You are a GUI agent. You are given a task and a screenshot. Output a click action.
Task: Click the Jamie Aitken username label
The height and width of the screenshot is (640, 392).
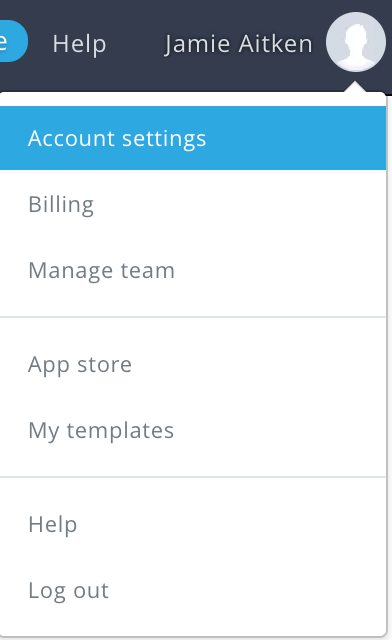pyautogui.click(x=238, y=44)
